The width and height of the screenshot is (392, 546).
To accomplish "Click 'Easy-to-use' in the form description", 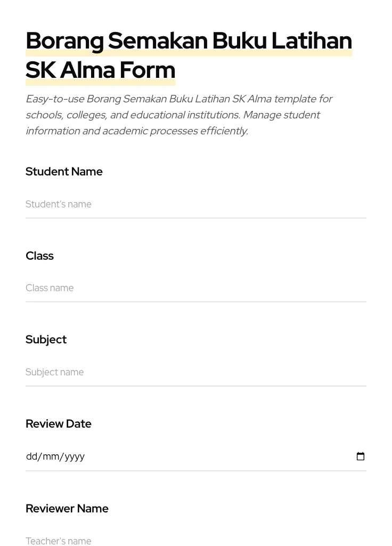I will (x=54, y=99).
